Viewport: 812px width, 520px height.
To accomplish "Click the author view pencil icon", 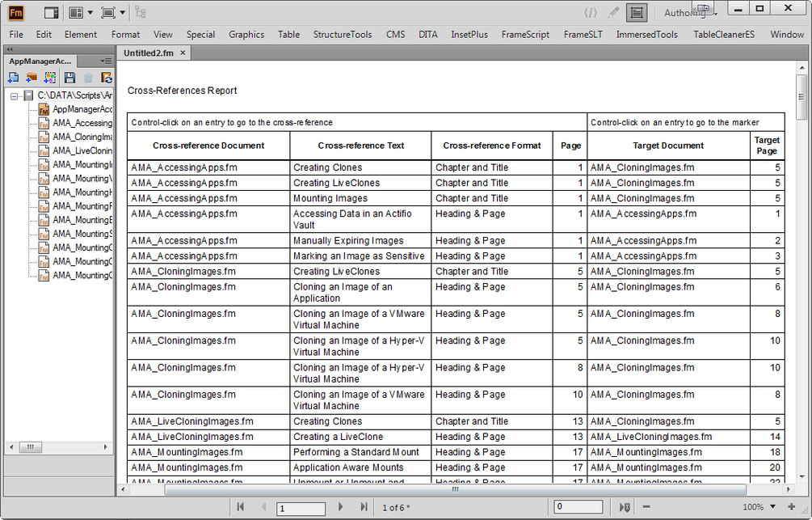I will coord(614,13).
